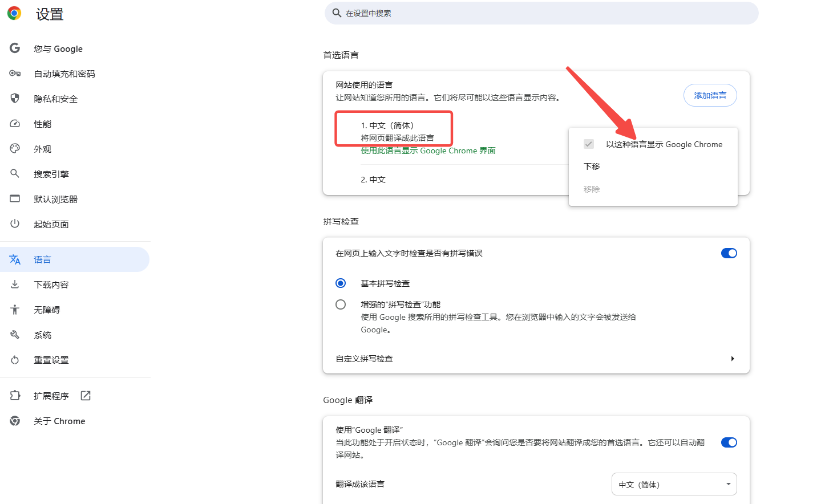Click the 首选语言 section heading
833x504 pixels.
(x=341, y=55)
